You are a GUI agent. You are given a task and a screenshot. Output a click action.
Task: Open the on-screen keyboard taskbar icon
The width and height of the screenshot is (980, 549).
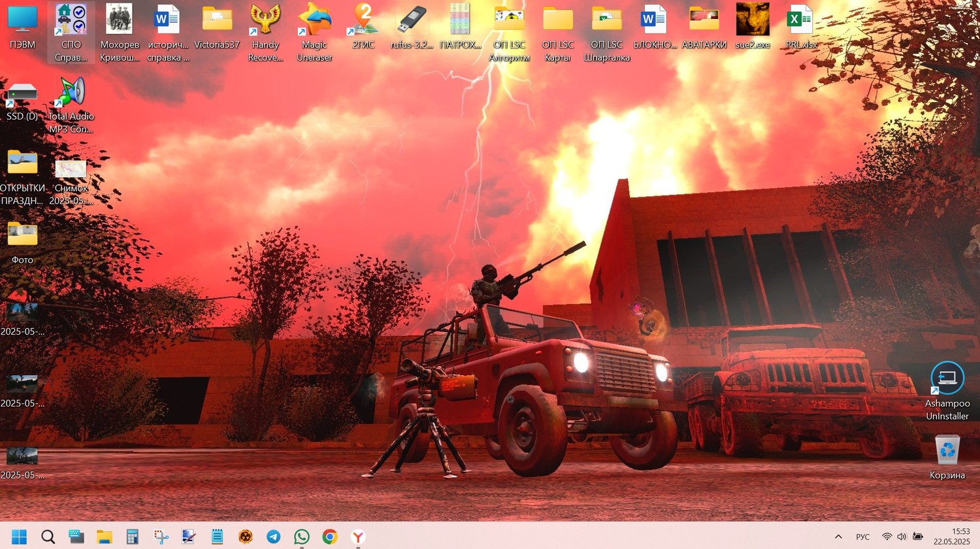(x=76, y=537)
